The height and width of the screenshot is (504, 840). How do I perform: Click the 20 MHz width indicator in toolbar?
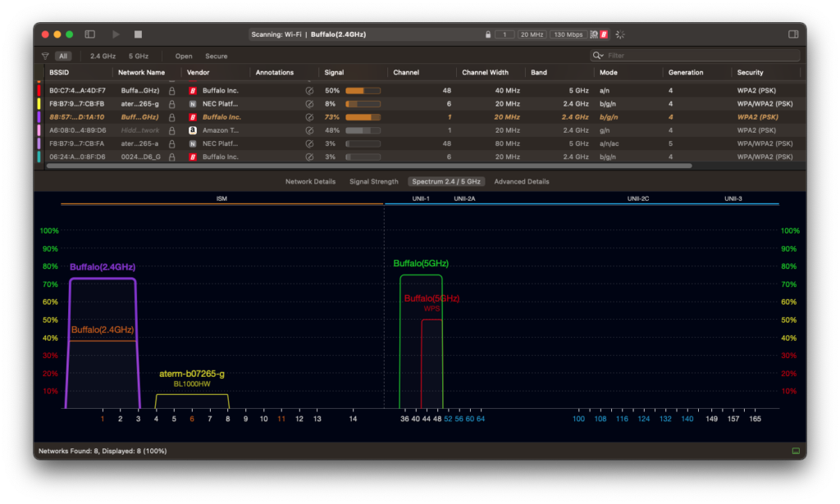532,34
